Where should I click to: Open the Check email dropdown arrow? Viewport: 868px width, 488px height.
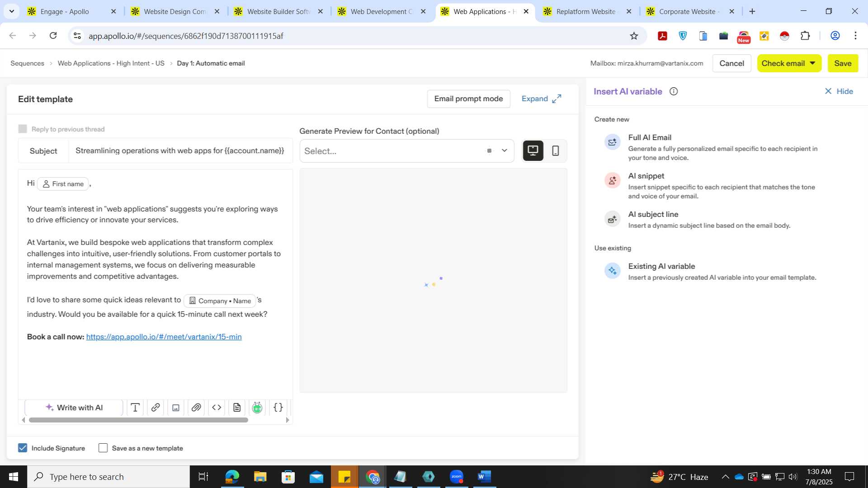coord(812,63)
